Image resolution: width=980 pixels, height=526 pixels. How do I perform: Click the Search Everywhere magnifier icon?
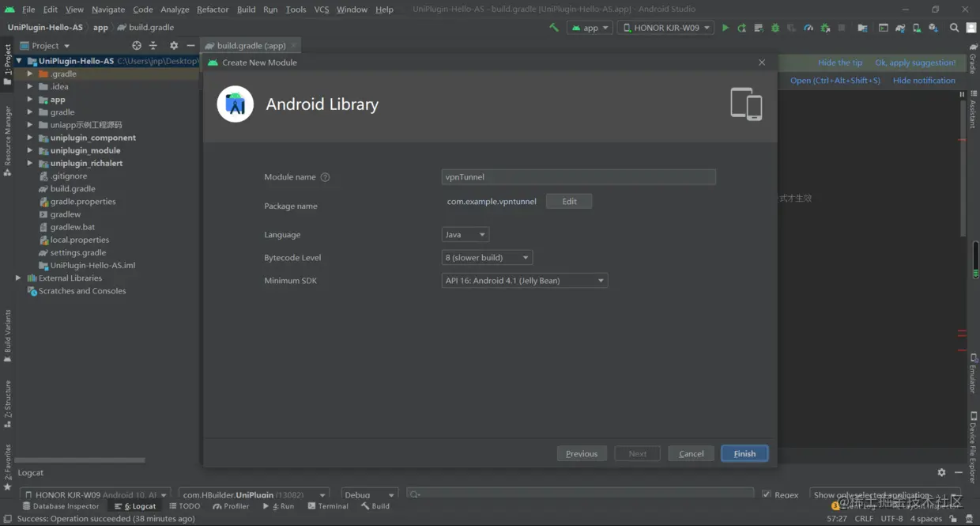(x=954, y=28)
